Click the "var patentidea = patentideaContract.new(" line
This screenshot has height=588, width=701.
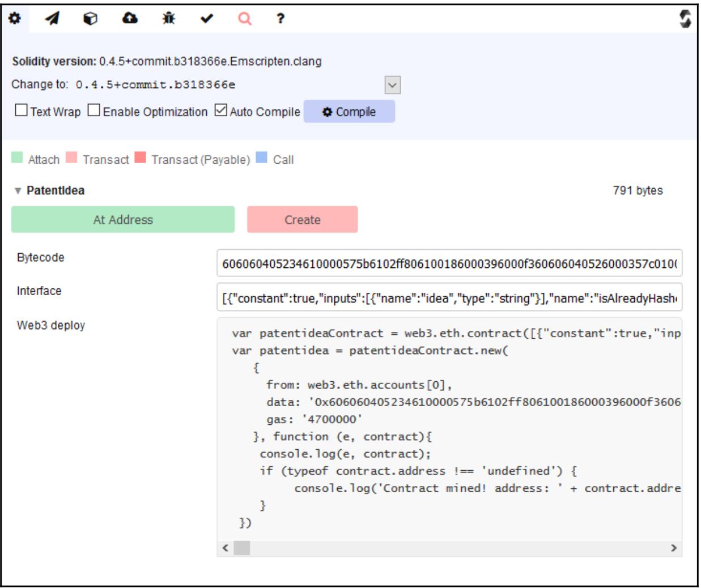coord(371,351)
